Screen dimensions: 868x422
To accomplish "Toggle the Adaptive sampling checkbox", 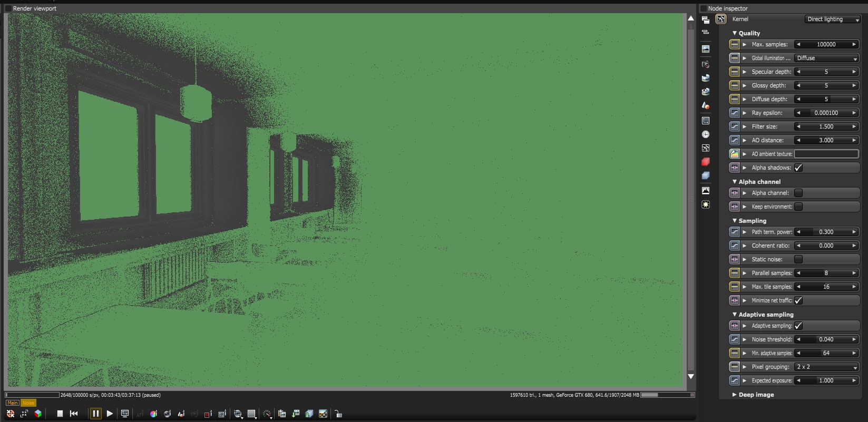I will click(798, 326).
